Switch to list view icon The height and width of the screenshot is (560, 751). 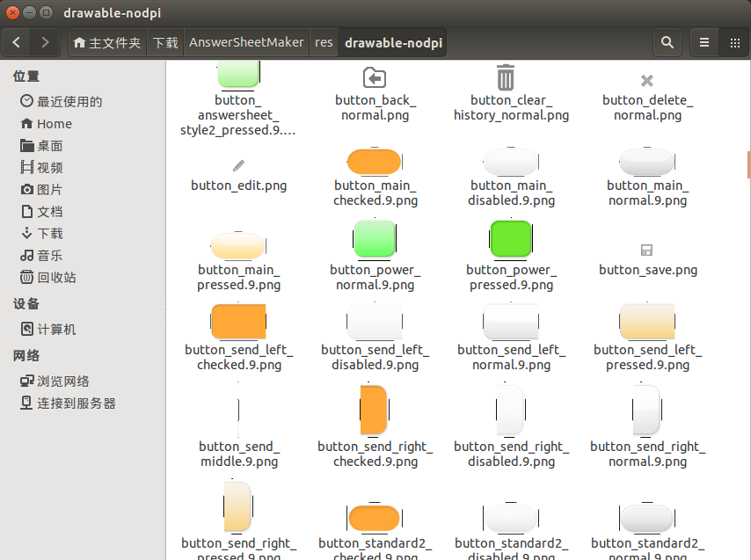[704, 42]
